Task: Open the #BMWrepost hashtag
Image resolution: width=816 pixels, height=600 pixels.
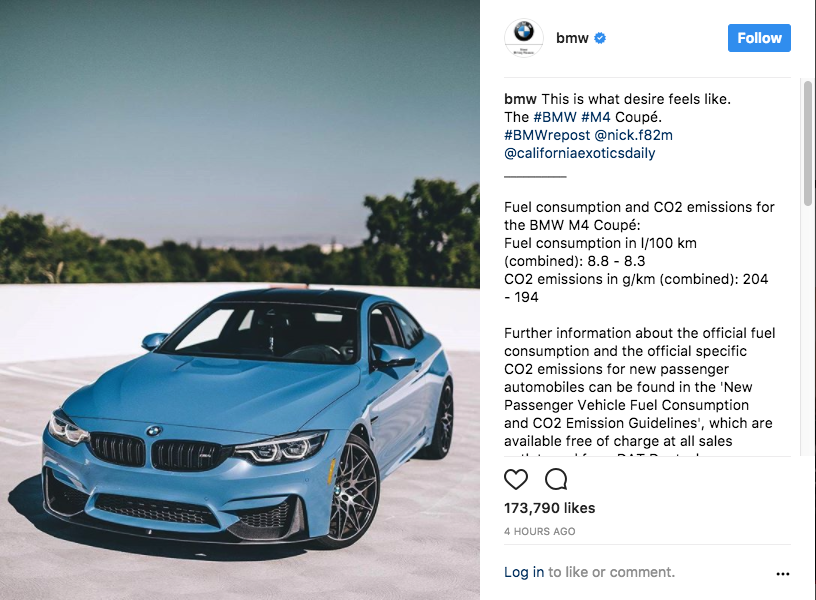Action: 547,135
